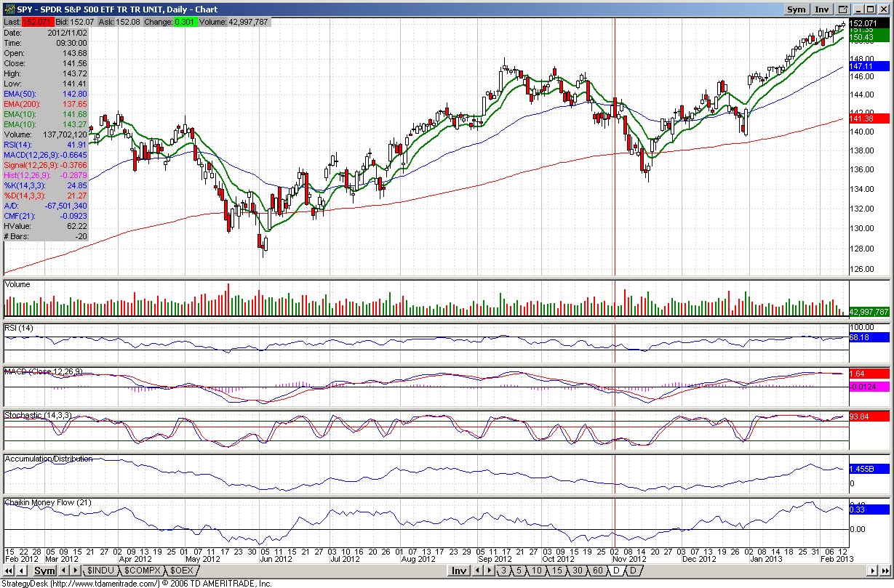Click the # Bars: -20 row
Image resolution: width=894 pixels, height=588 pixels.
pyautogui.click(x=46, y=236)
